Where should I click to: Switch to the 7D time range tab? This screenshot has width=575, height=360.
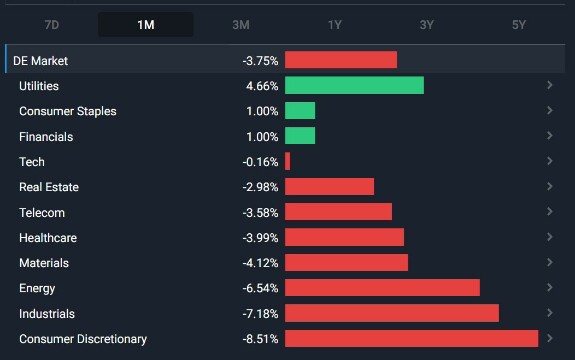[x=52, y=25]
